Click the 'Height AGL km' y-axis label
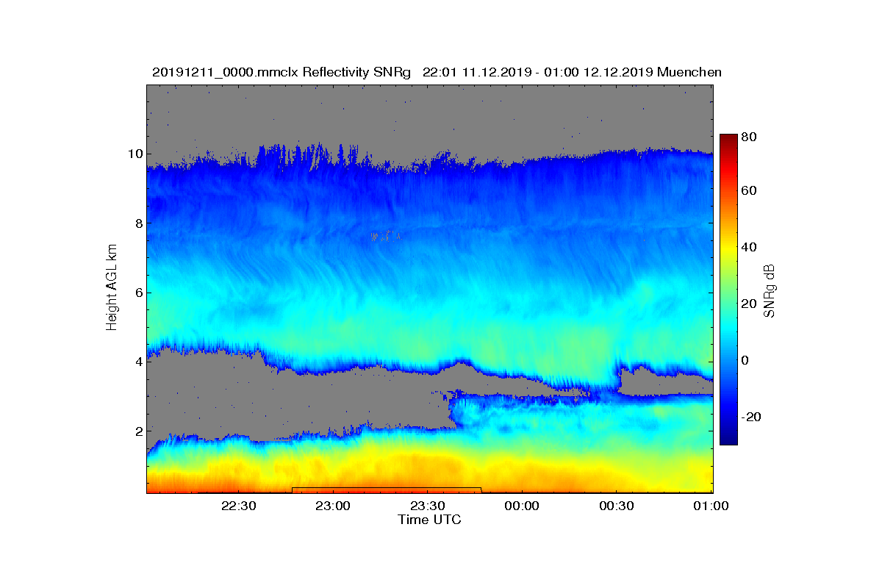Image resolution: width=882 pixels, height=588 pixels. 112,288
